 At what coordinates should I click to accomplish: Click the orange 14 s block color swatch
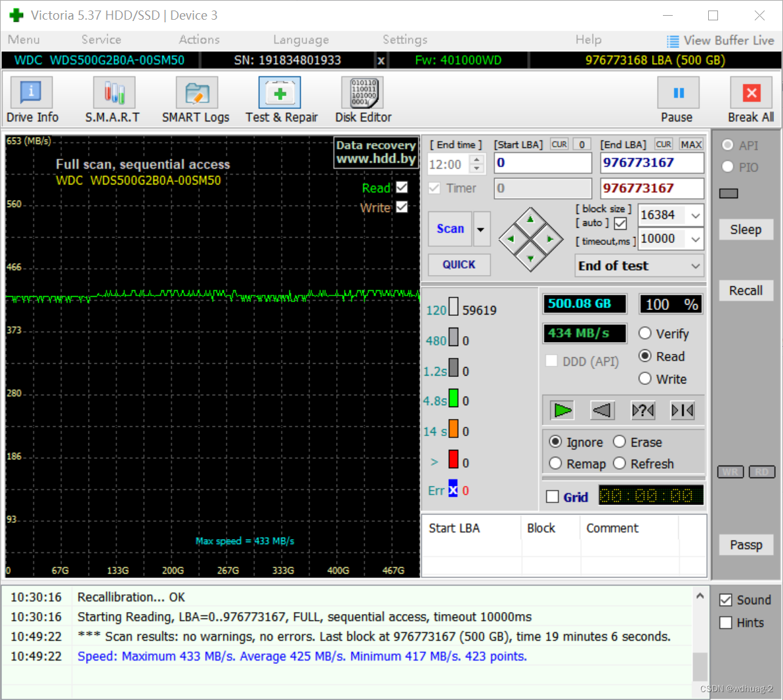pyautogui.click(x=454, y=429)
